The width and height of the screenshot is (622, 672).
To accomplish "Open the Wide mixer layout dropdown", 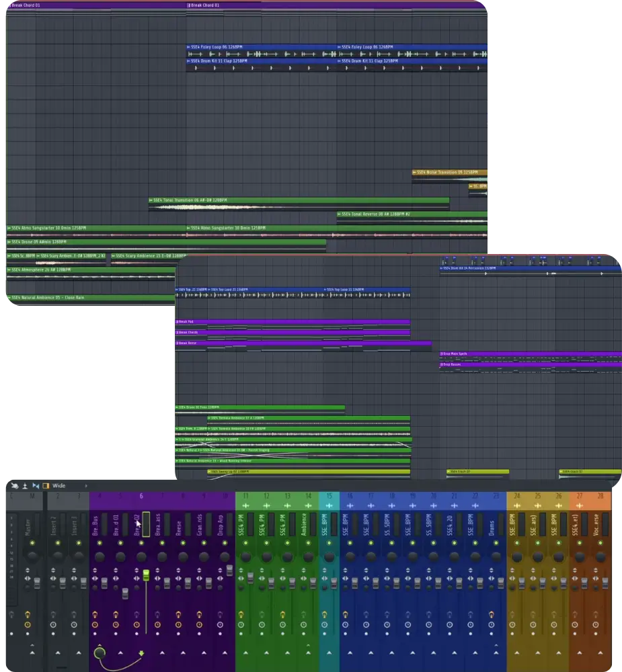I will (59, 486).
